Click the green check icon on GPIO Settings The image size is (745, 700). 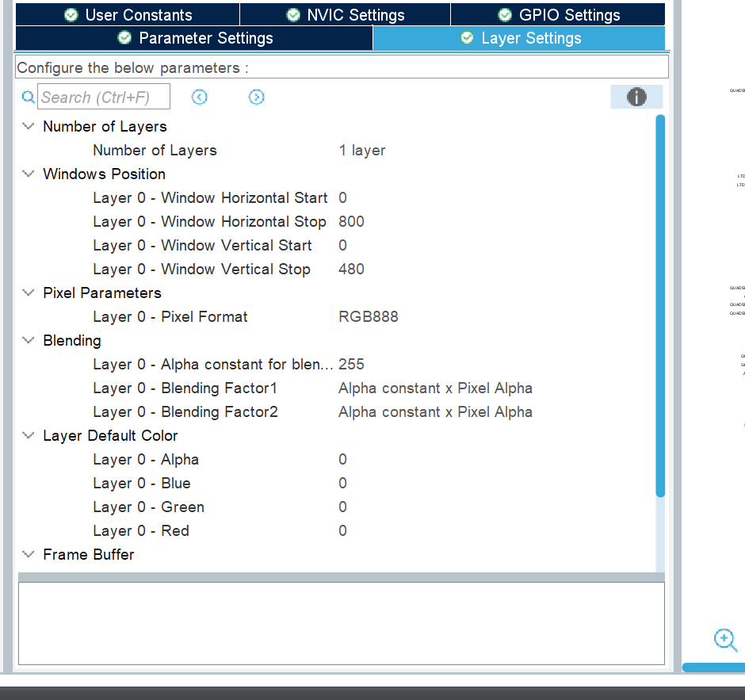[x=505, y=13]
